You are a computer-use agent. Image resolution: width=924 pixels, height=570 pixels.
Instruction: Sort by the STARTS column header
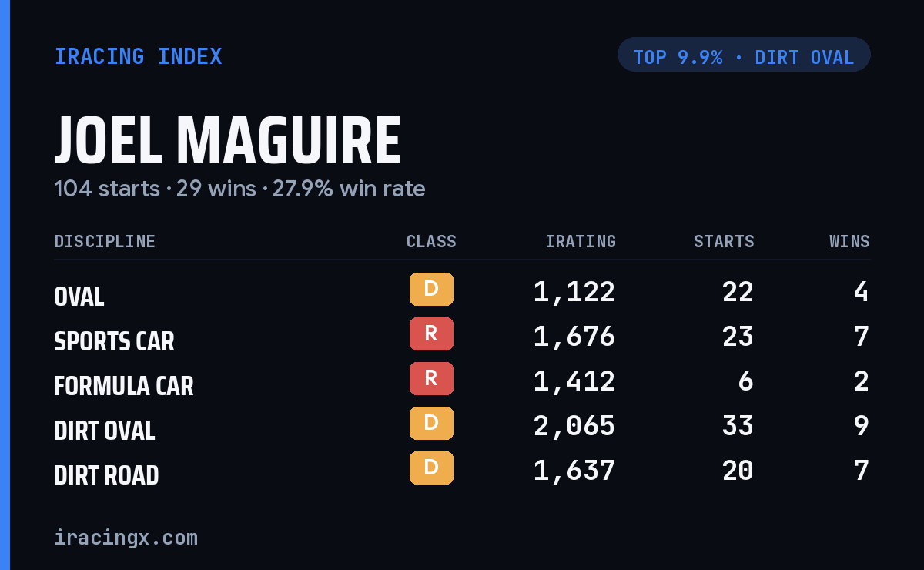(x=724, y=241)
